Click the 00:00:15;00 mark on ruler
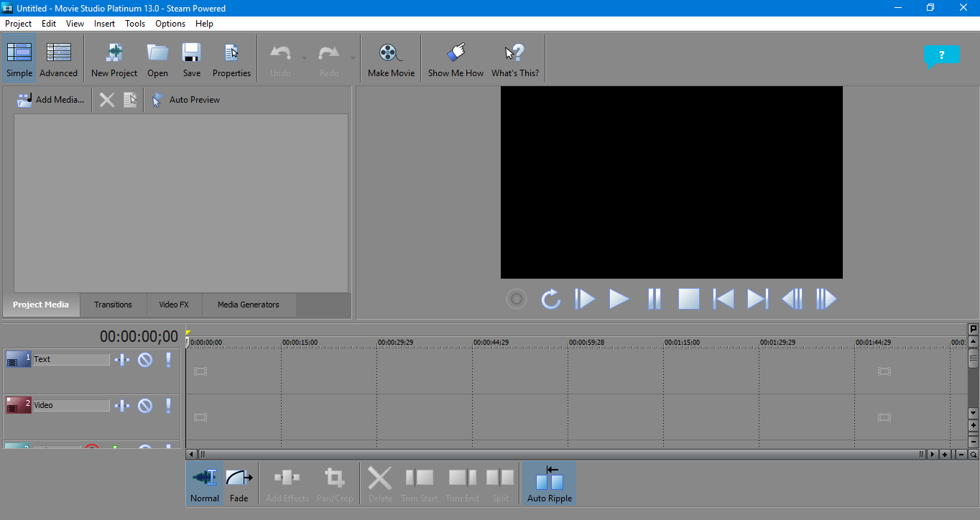Image resolution: width=980 pixels, height=520 pixels. tap(300, 343)
